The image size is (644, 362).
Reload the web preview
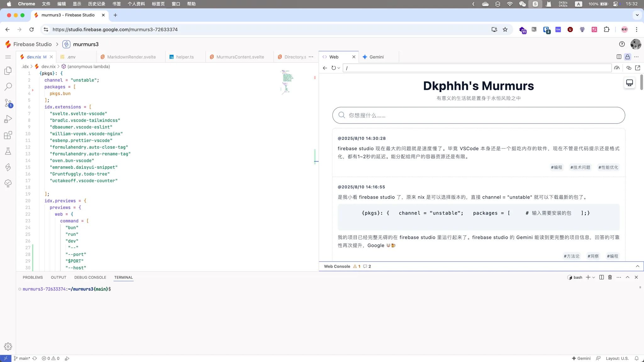pyautogui.click(x=333, y=68)
